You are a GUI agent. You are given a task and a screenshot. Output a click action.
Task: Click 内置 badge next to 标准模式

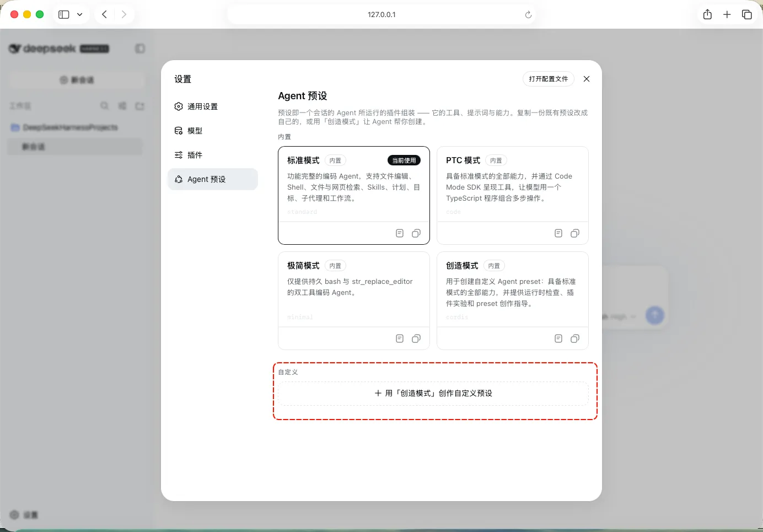pyautogui.click(x=335, y=160)
